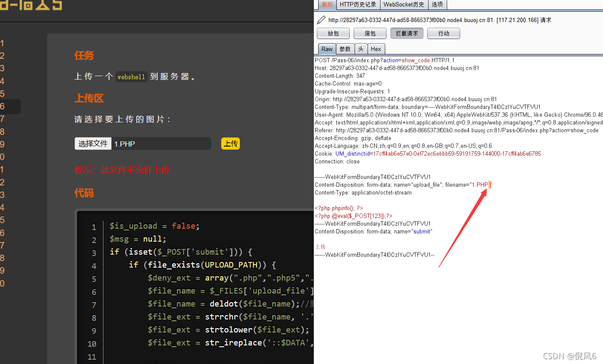The image size is (603, 364).
Task: Click the 选择文件 choose file button
Action: click(x=93, y=144)
